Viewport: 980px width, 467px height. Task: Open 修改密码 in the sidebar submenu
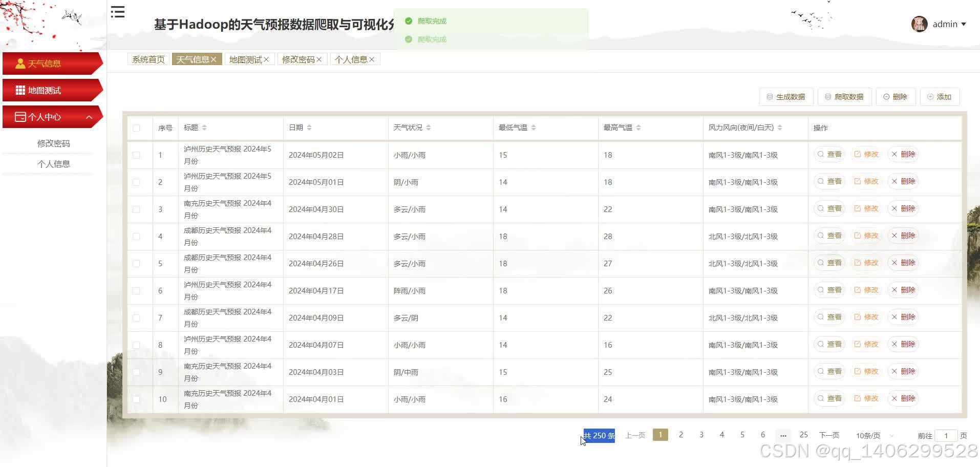click(54, 143)
